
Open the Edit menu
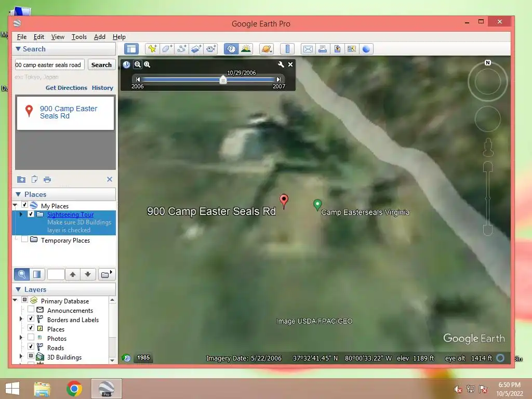pyautogui.click(x=38, y=37)
